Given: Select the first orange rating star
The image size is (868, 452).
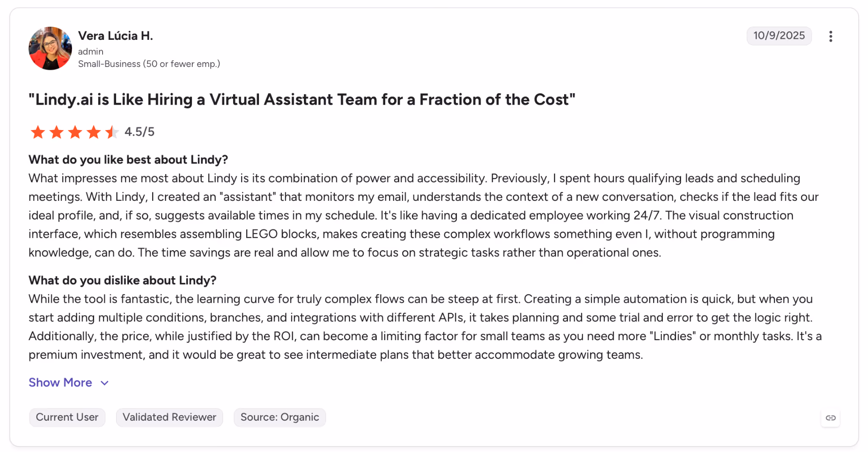Looking at the screenshot, I should click(38, 132).
